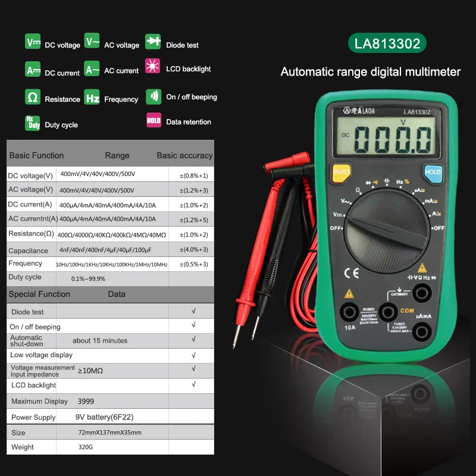Click the "Basic accuracy" column header
The image size is (476, 476).
click(x=184, y=155)
